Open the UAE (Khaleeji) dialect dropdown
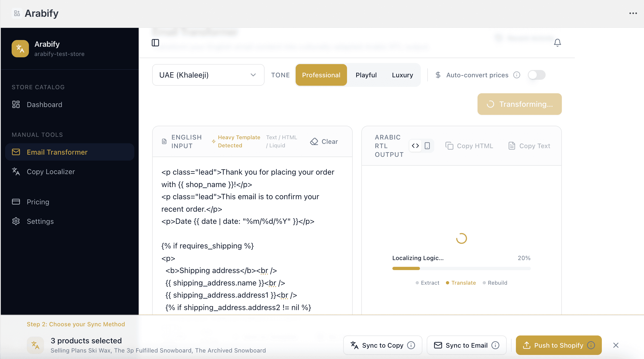This screenshot has width=644, height=359. click(x=208, y=75)
